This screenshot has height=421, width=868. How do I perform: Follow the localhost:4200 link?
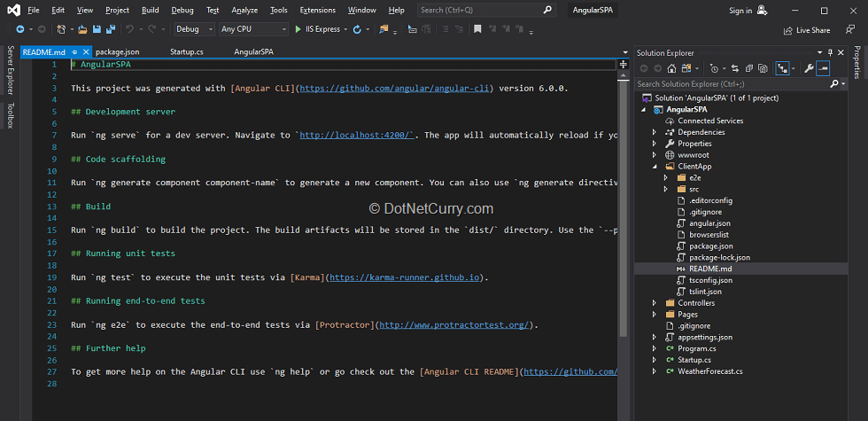[x=356, y=135]
